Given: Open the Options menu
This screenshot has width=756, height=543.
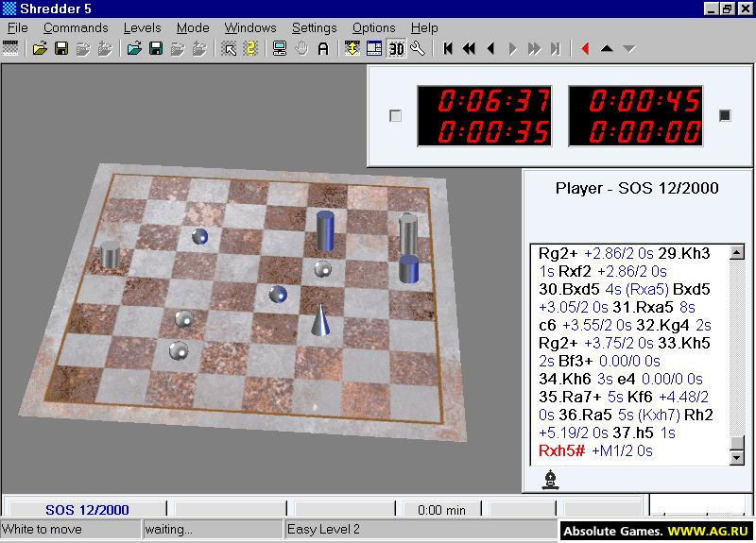Looking at the screenshot, I should pyautogui.click(x=373, y=28).
